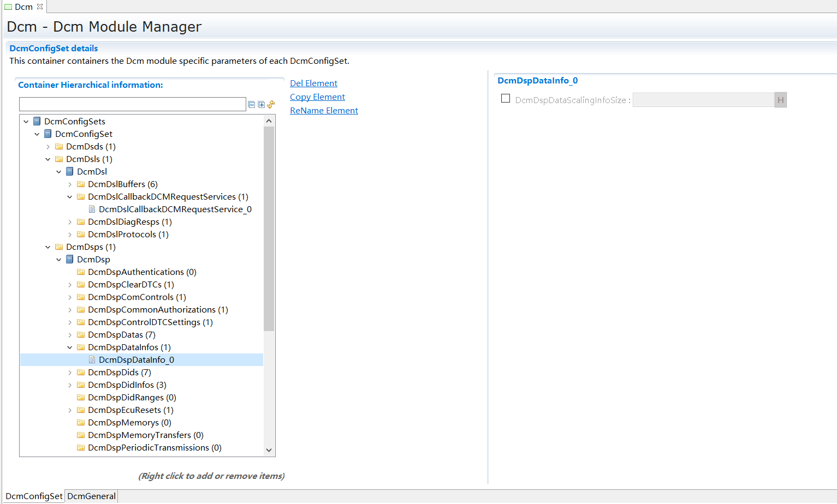The height and width of the screenshot is (504, 837).
Task: Click the Del Element link
Action: coord(313,83)
